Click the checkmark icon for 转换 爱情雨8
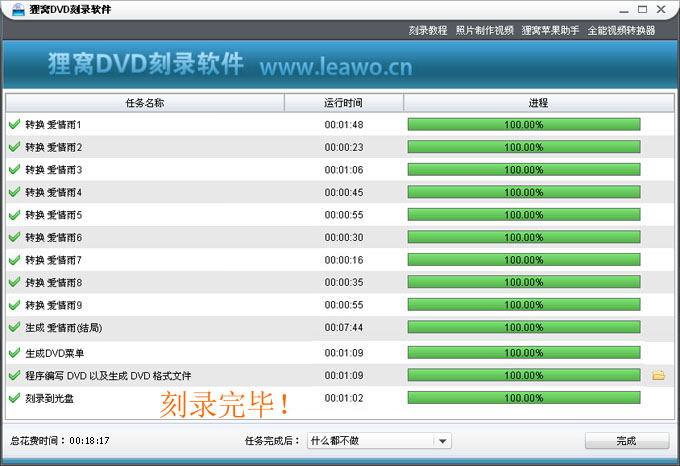This screenshot has width=680, height=466. click(15, 282)
